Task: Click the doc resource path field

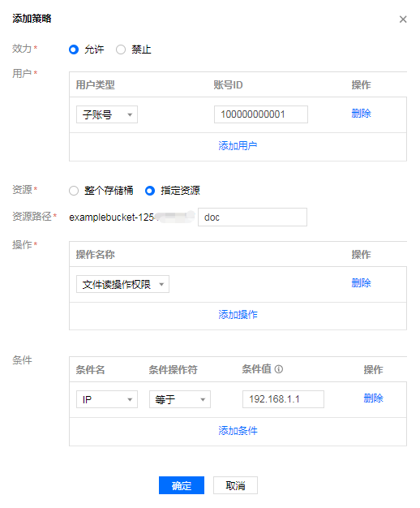Action: pyautogui.click(x=253, y=217)
